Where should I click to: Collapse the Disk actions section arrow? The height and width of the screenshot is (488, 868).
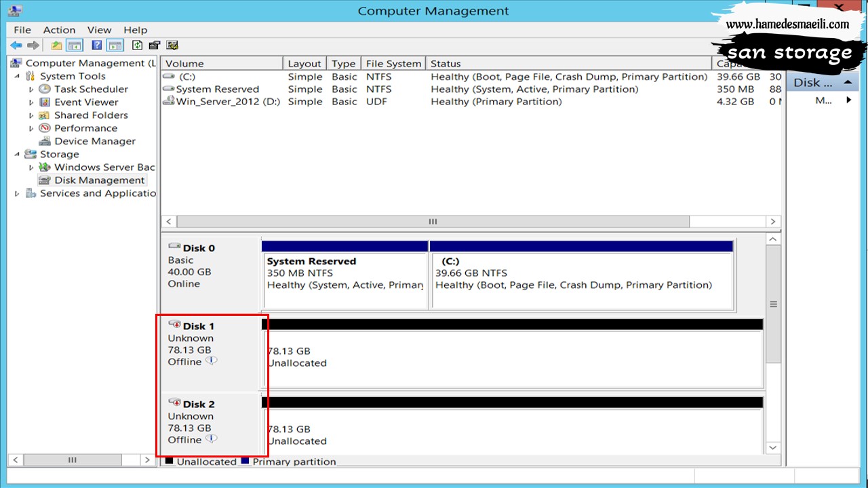point(846,83)
